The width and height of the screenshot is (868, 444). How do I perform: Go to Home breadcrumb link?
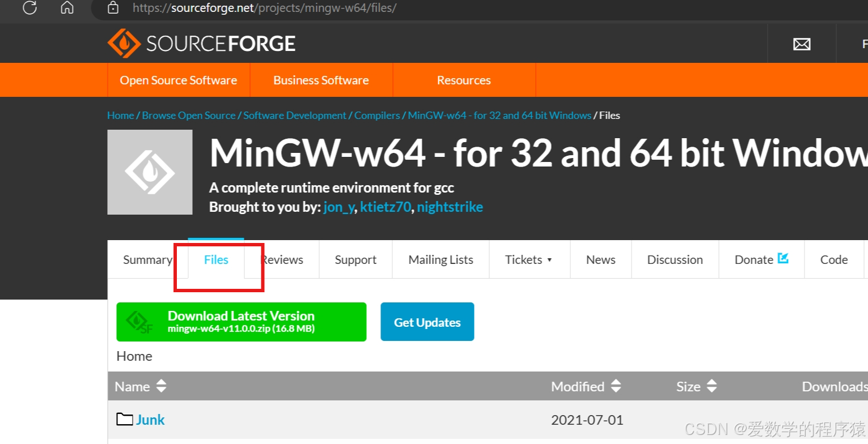(x=120, y=116)
